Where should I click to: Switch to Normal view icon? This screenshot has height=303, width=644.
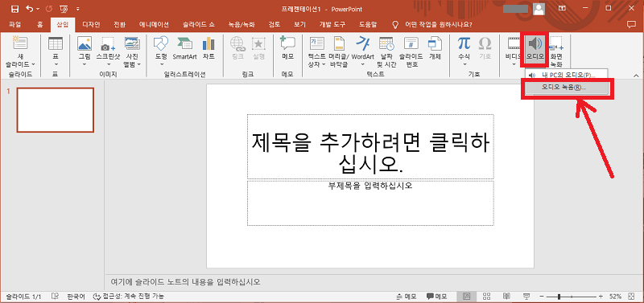pyautogui.click(x=467, y=296)
